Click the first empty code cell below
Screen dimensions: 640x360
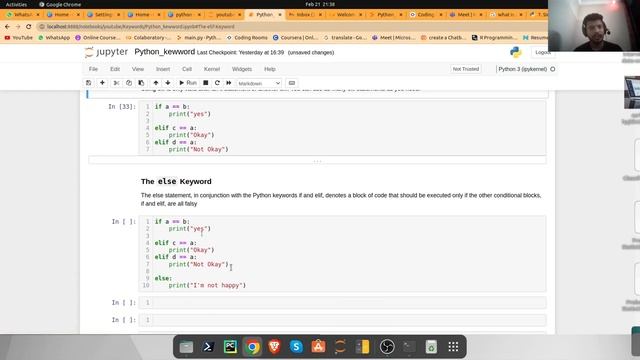point(342,302)
